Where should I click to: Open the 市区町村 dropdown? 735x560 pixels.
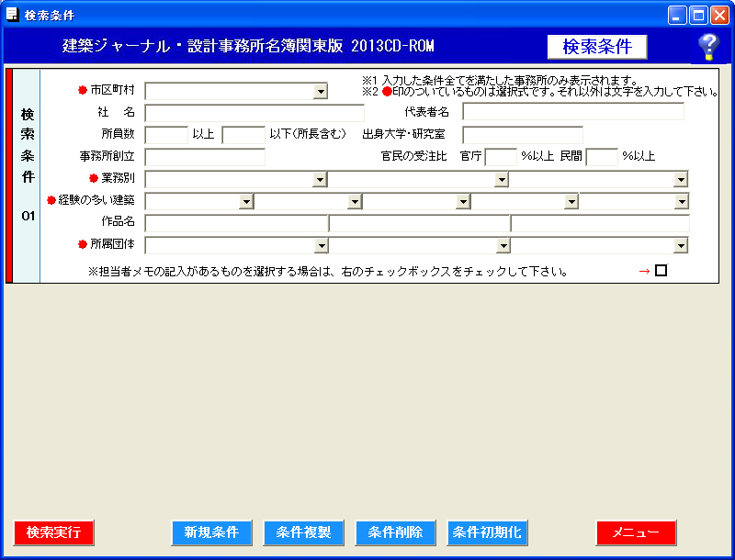321,91
